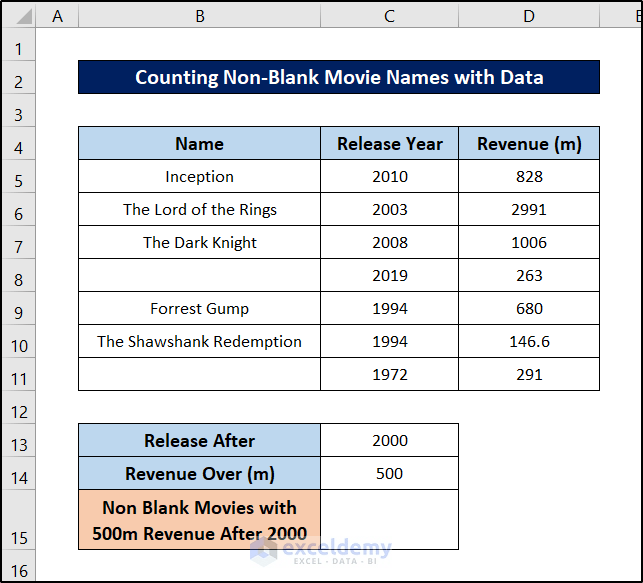
Task: Select column C header
Action: [389, 16]
